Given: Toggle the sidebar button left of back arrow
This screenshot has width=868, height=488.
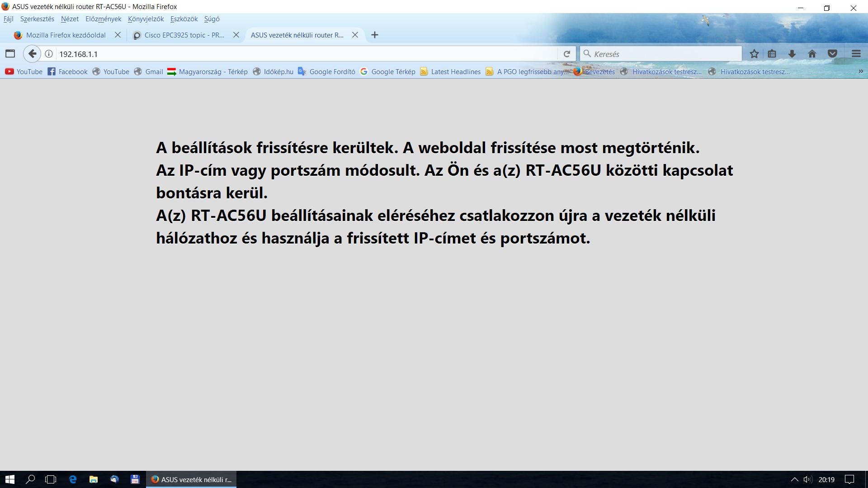Looking at the screenshot, I should coord(10,54).
